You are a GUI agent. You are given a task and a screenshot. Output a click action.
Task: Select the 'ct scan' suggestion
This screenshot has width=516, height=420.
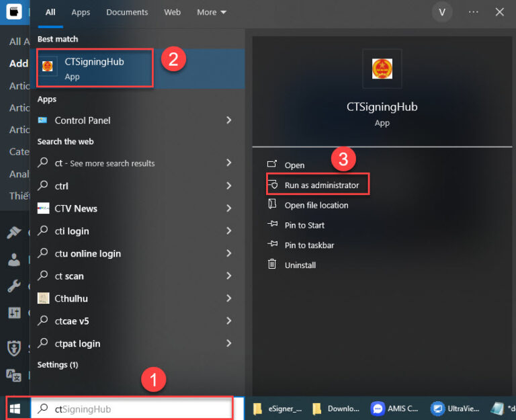(69, 276)
